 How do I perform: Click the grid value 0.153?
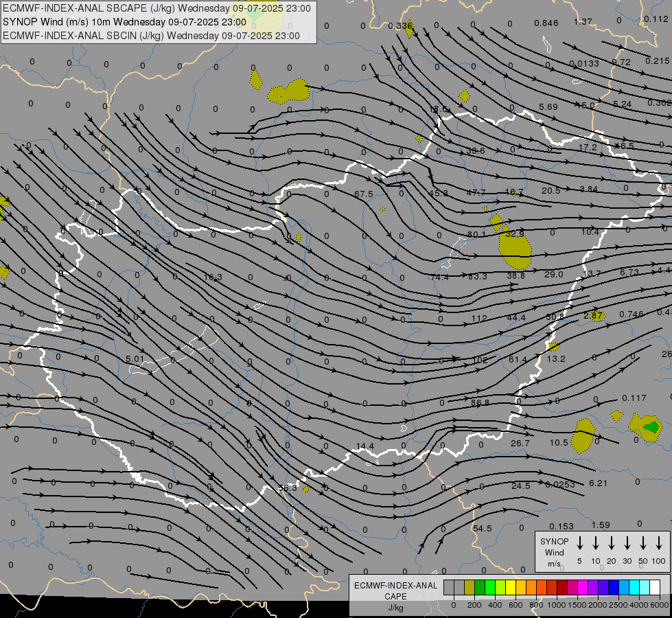click(x=561, y=526)
